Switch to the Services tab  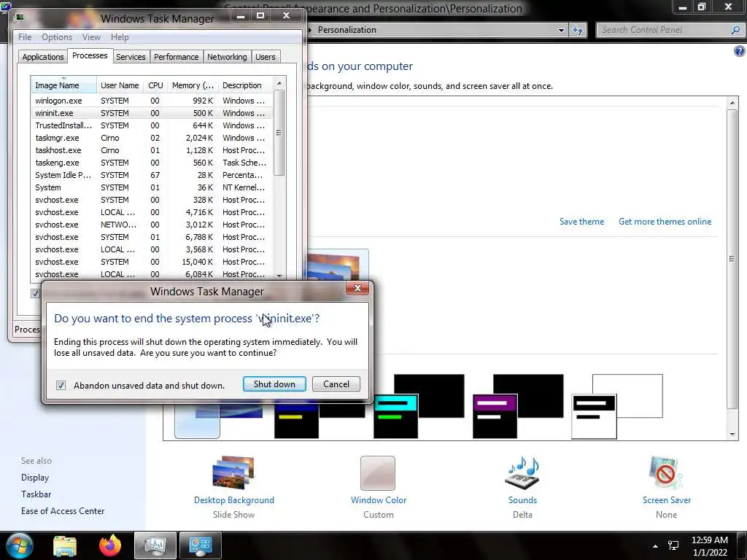(131, 57)
